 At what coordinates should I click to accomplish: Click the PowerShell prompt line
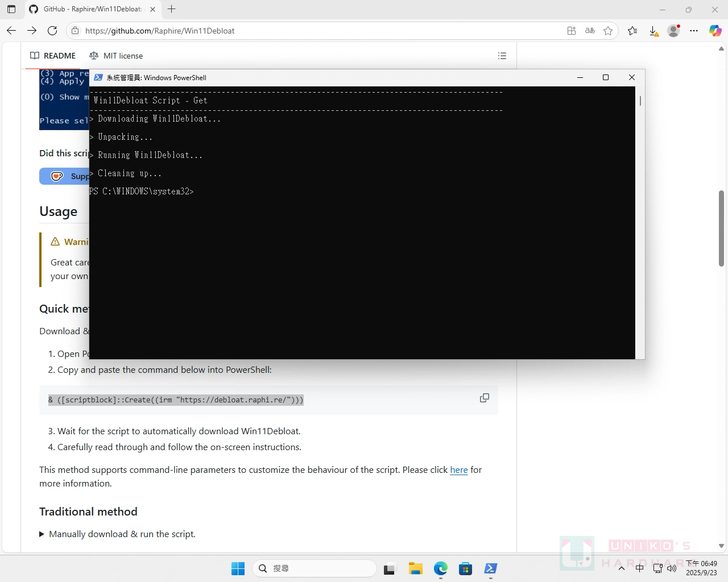[x=142, y=192]
